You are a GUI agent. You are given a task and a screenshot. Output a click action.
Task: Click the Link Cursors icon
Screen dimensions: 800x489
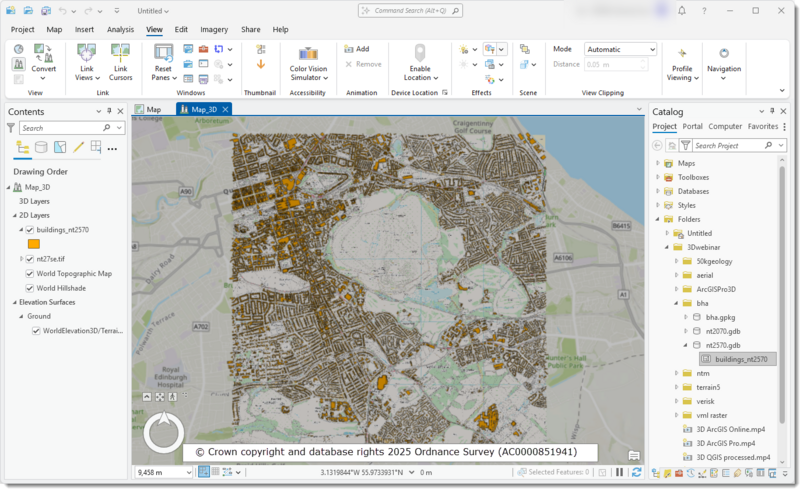tap(120, 53)
